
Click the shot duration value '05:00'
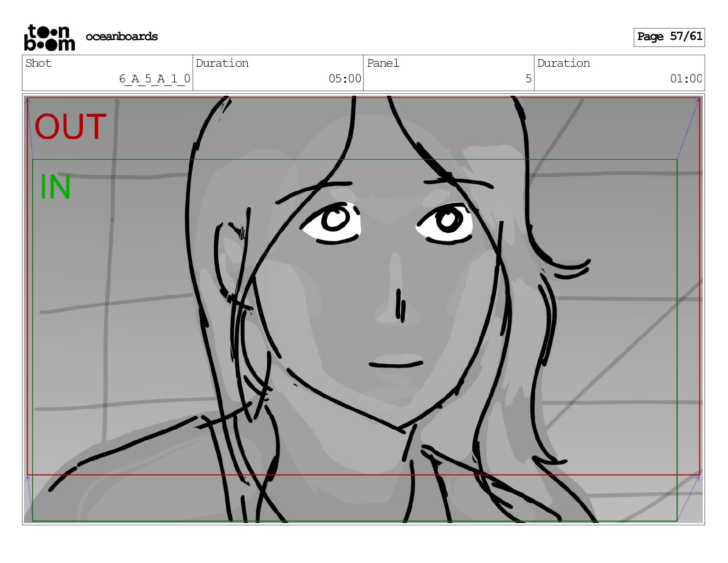pos(345,79)
